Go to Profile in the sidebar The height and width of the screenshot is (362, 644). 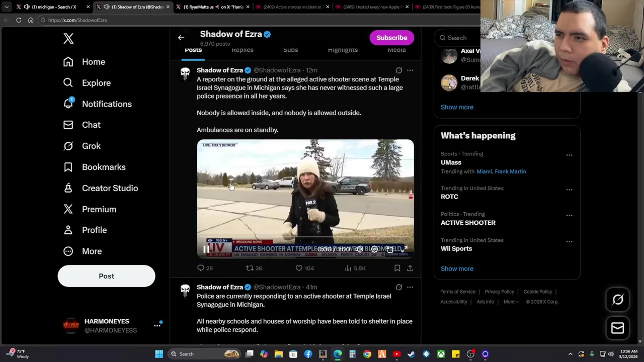click(x=85, y=230)
